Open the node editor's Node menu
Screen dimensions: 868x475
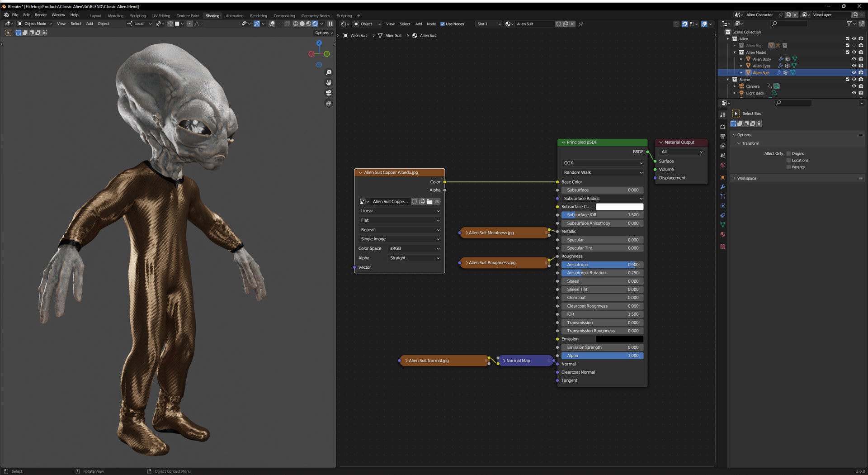coord(431,24)
